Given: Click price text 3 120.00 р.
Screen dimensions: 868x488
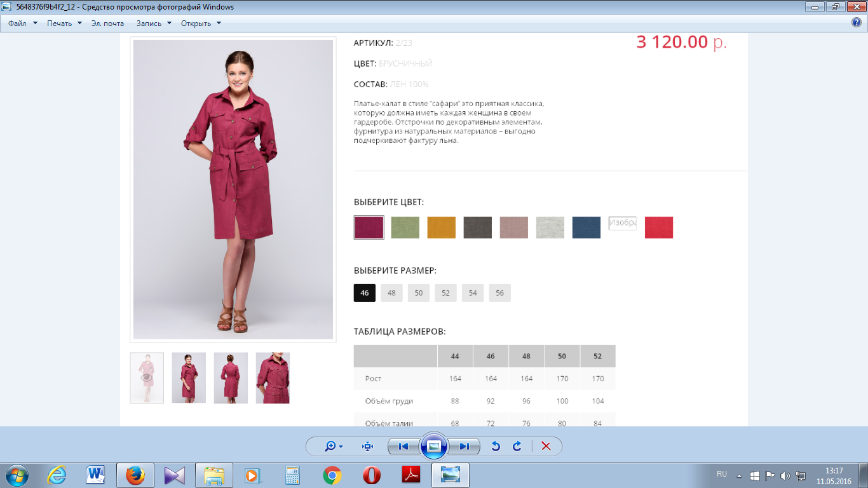Looking at the screenshot, I should tap(681, 42).
